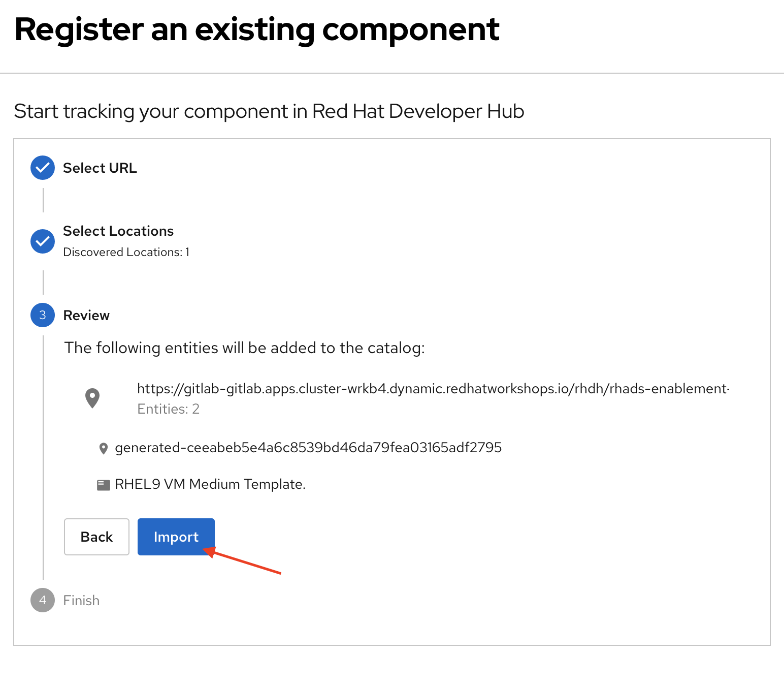Click 'Discovered Locations: 1' text
The height and width of the screenshot is (687, 784).
pos(126,252)
